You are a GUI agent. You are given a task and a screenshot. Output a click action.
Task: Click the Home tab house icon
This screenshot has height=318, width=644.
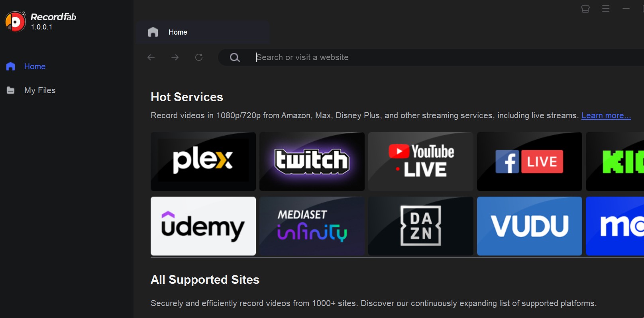[153, 32]
